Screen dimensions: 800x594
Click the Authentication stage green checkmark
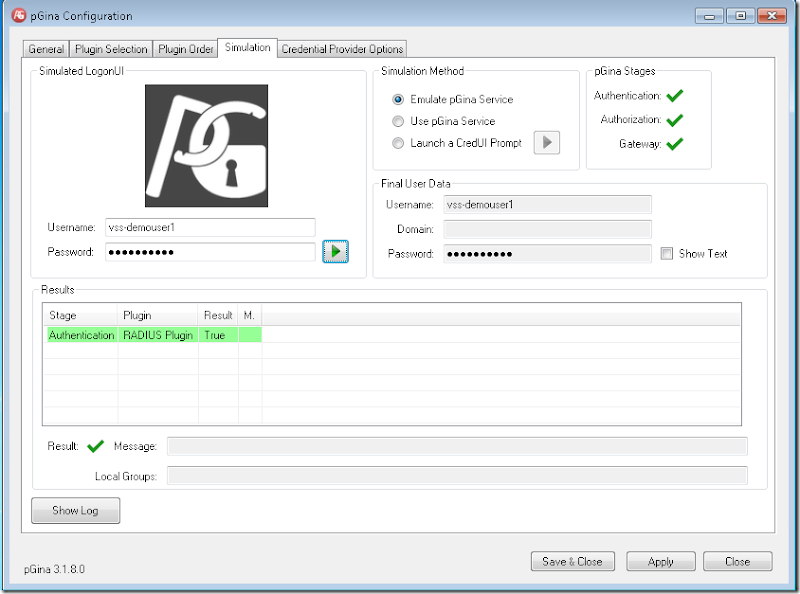(674, 95)
